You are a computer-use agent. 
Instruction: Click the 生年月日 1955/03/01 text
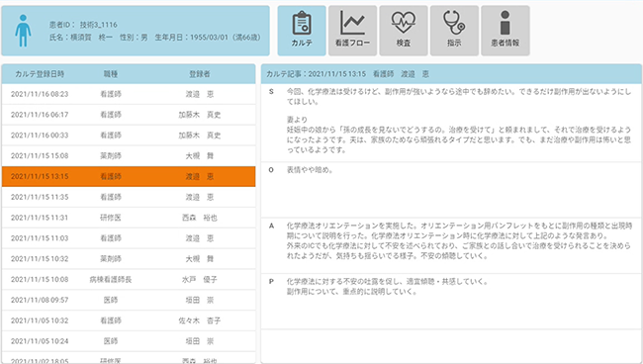[x=208, y=38]
